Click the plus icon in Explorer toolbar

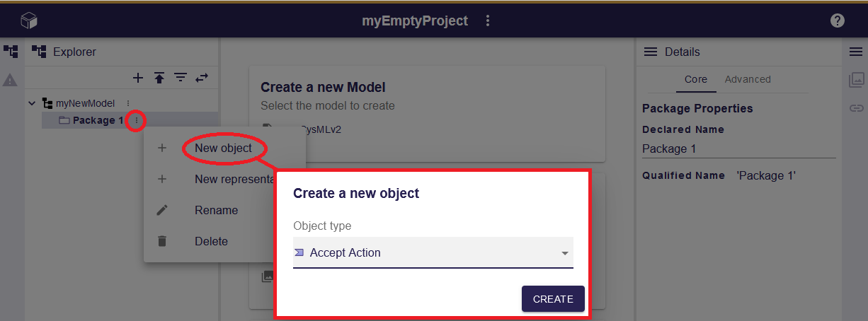point(138,78)
